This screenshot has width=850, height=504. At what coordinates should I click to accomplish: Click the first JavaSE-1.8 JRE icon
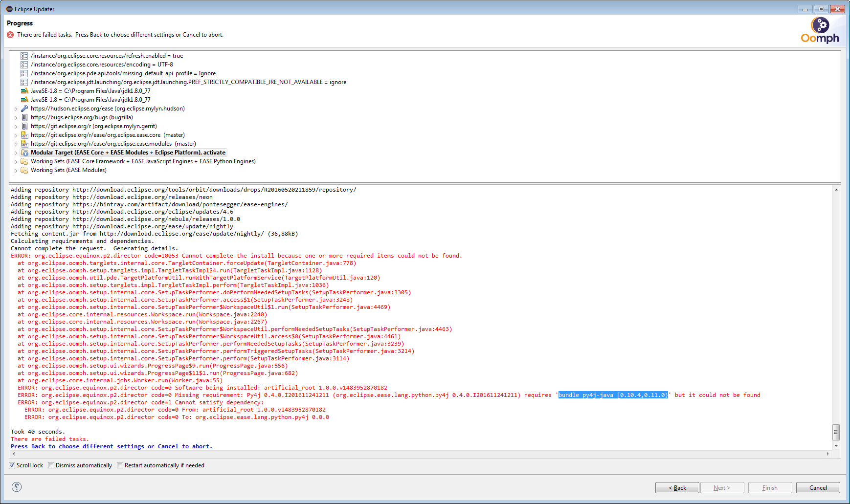(24, 91)
